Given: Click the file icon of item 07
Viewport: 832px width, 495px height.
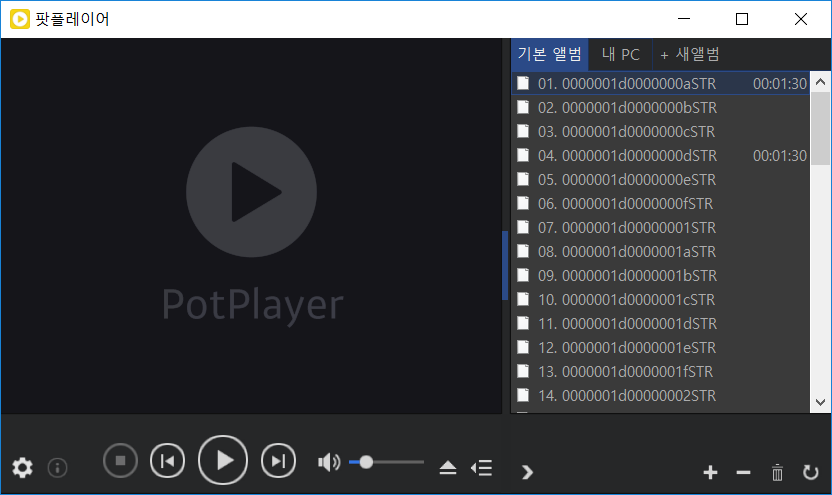Looking at the screenshot, I should 523,227.
